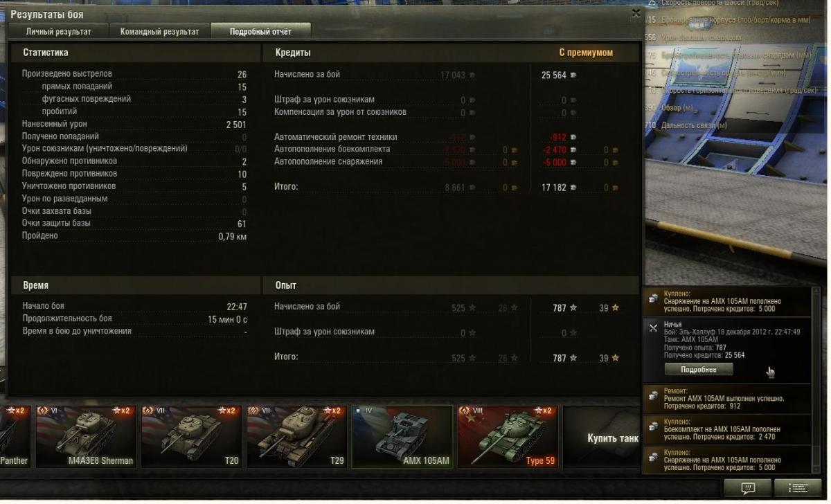831x504 pixels.
Task: Select the T20 tank in carousel
Action: point(190,437)
